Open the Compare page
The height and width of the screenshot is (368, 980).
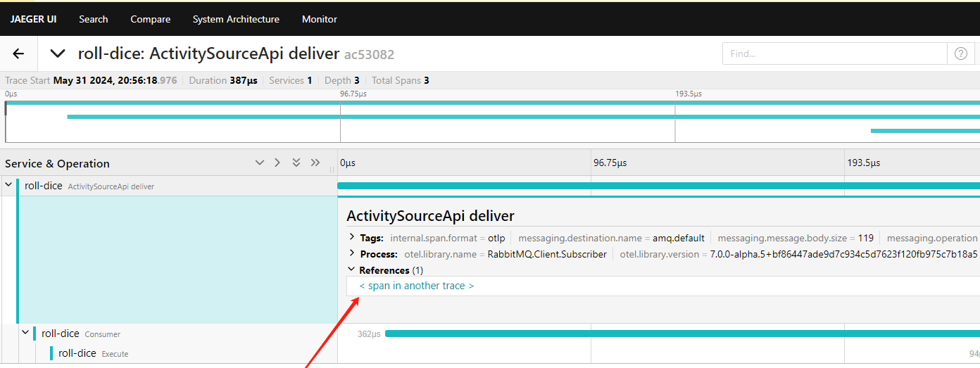tap(150, 19)
